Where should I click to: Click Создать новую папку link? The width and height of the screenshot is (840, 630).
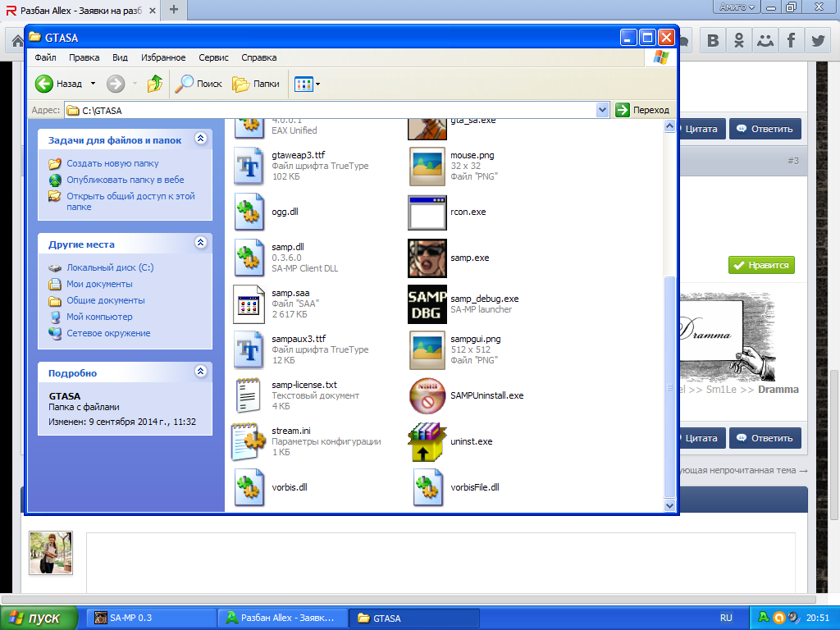(112, 163)
